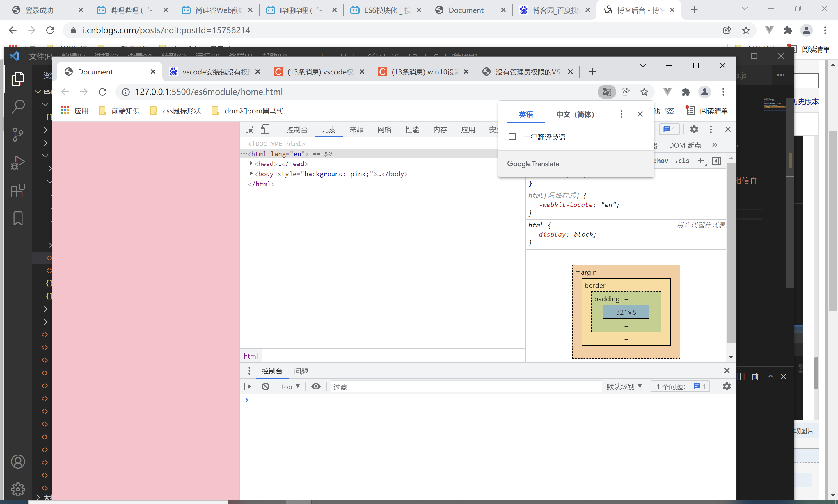The image size is (838, 504).
Task: Open Issues tab in drawer
Action: pos(301,371)
